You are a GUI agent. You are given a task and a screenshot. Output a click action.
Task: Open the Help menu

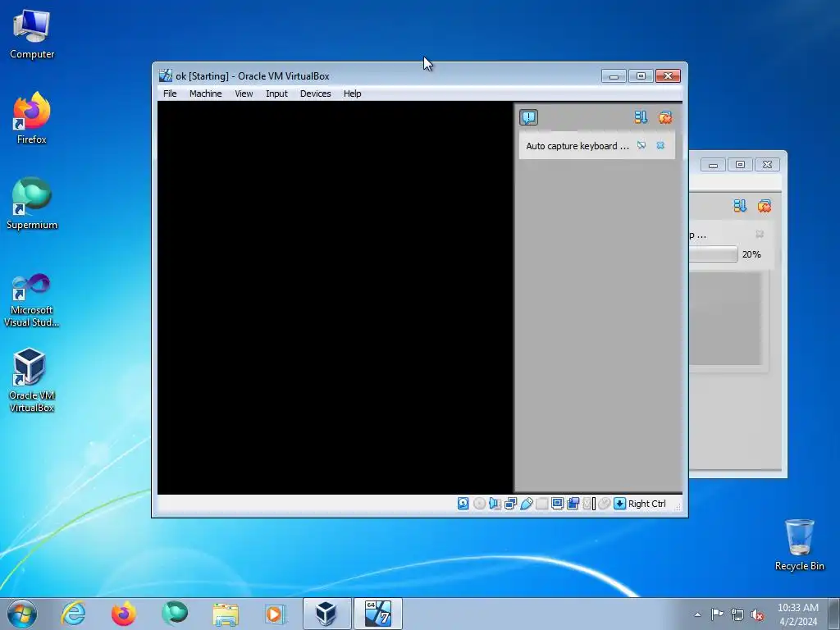[352, 94]
